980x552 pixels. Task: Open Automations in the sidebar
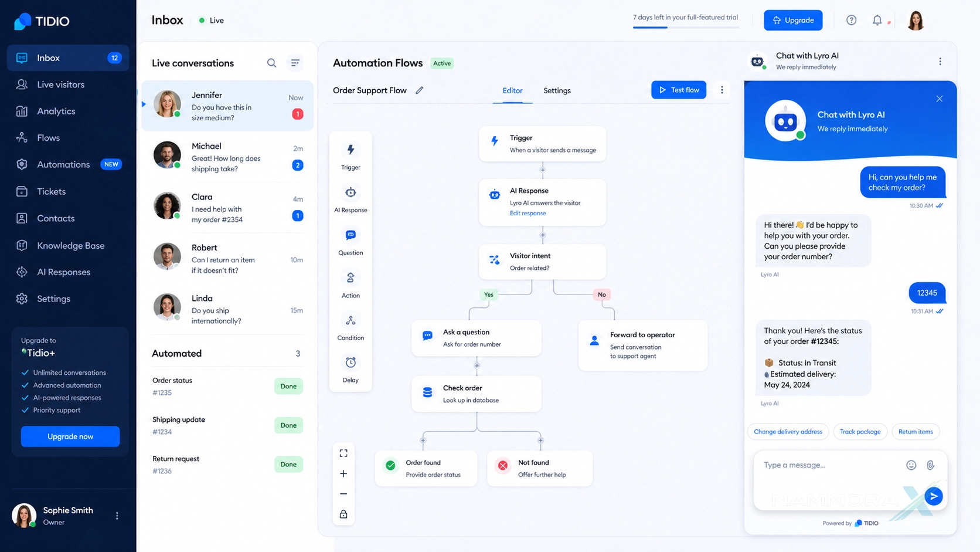tap(68, 164)
